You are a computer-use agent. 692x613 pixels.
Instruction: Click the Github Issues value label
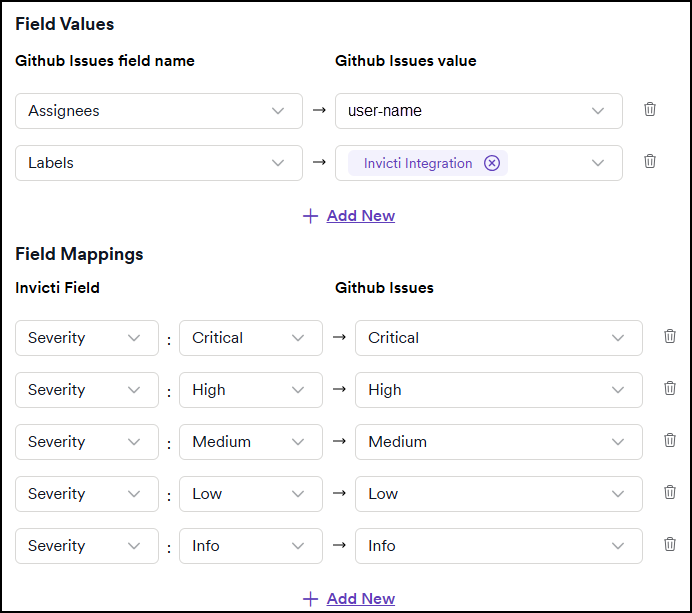pyautogui.click(x=406, y=61)
